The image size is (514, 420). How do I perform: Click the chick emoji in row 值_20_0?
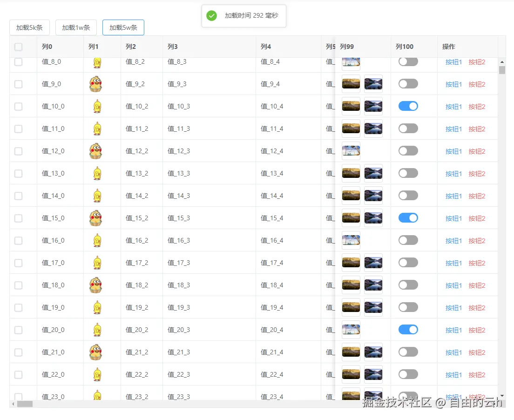pos(96,330)
